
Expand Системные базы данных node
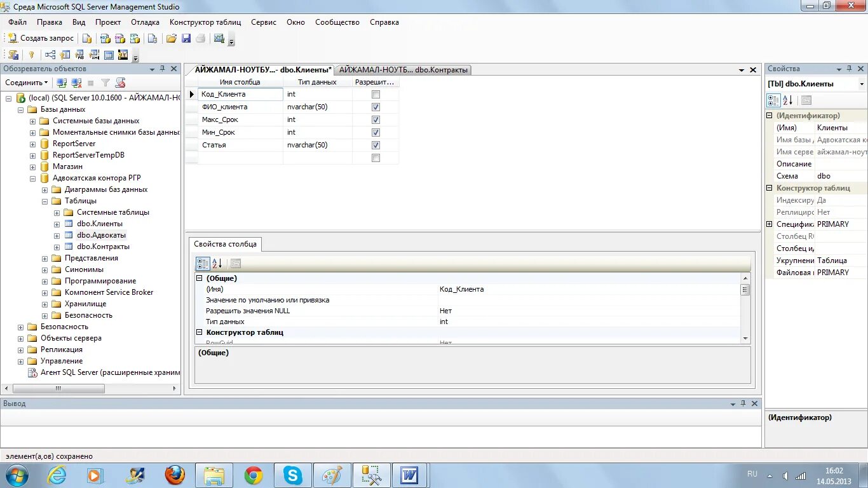[x=33, y=121]
